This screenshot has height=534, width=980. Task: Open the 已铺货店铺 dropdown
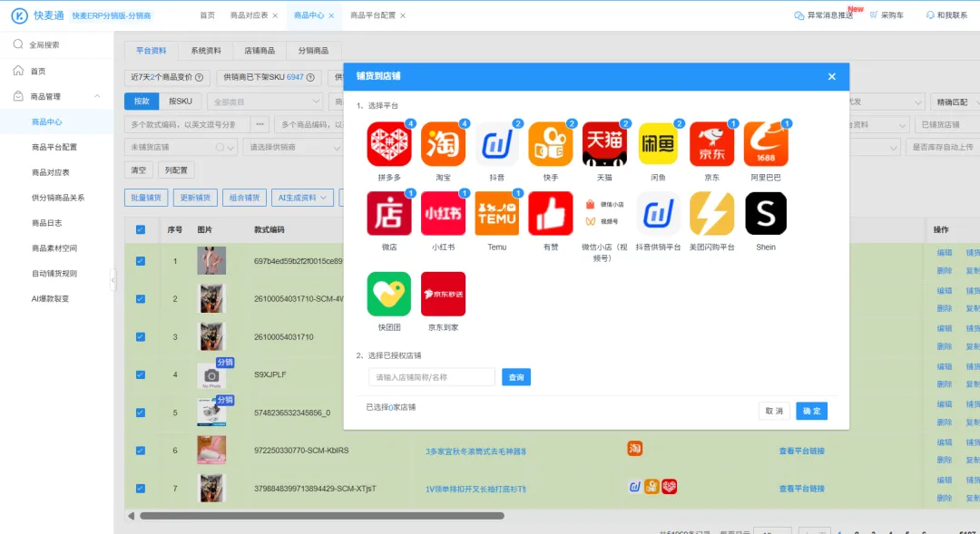[x=946, y=125]
